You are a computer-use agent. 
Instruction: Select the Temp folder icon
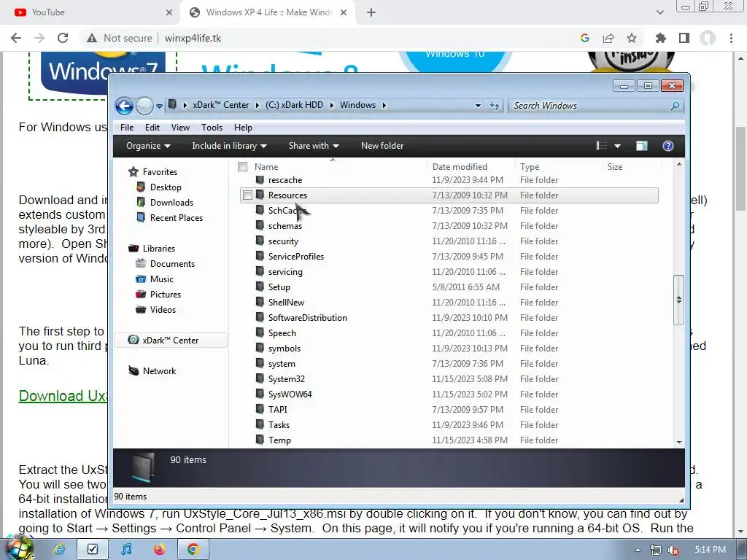click(x=260, y=440)
